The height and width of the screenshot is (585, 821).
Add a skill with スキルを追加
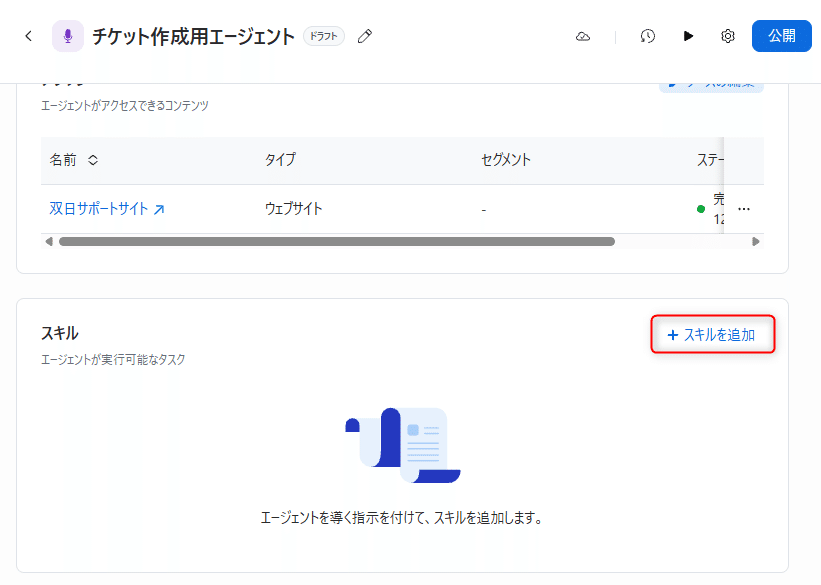712,334
